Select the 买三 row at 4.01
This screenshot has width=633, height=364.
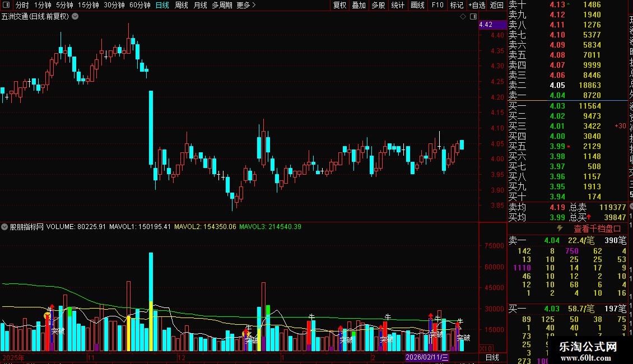567,127
